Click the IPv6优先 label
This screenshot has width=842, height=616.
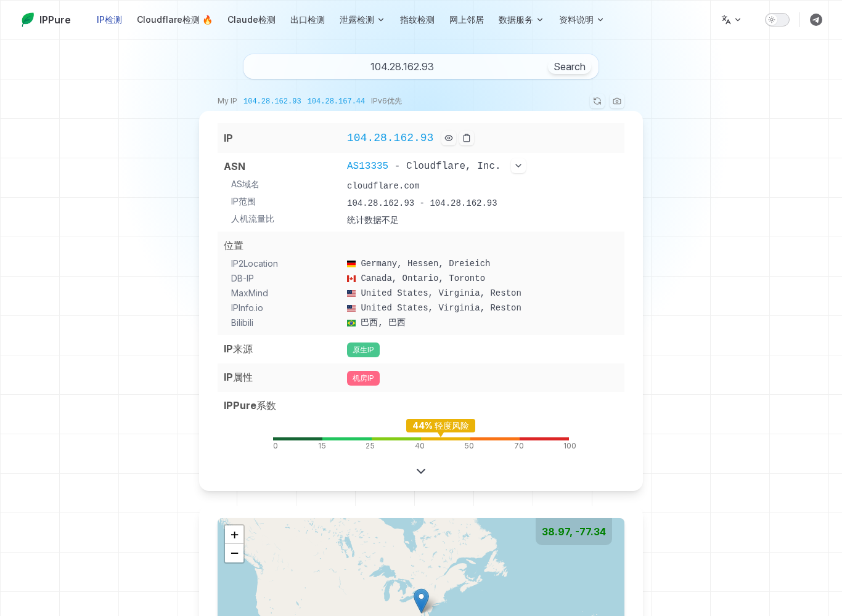pos(386,101)
